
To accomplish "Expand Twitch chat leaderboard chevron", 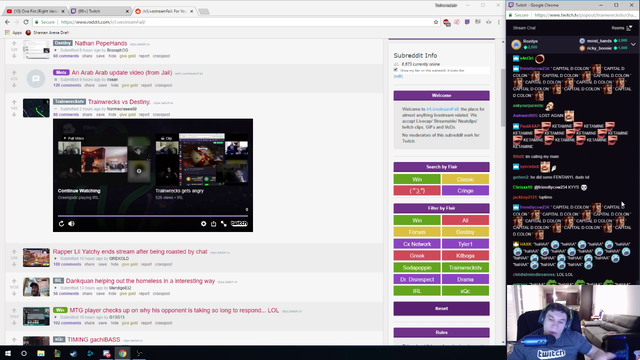I will tap(633, 44).
